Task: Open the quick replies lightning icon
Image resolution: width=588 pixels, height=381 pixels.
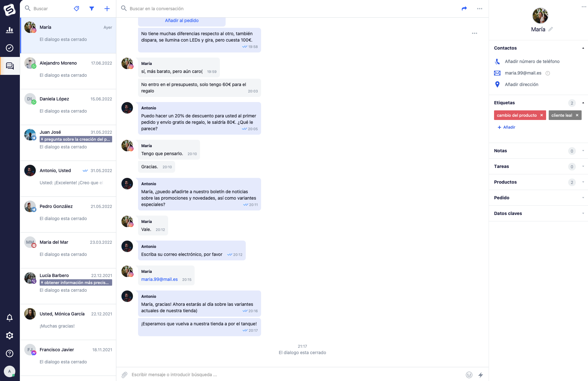Action: coord(481,375)
